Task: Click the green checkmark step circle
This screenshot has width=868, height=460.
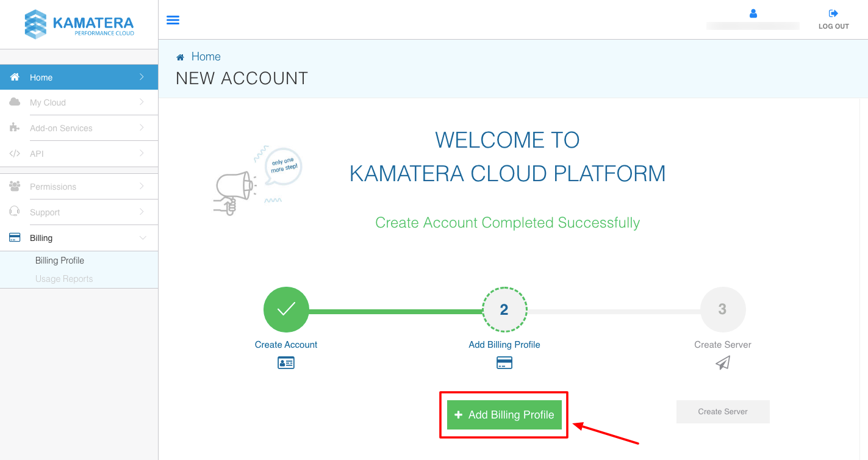Action: coord(286,309)
